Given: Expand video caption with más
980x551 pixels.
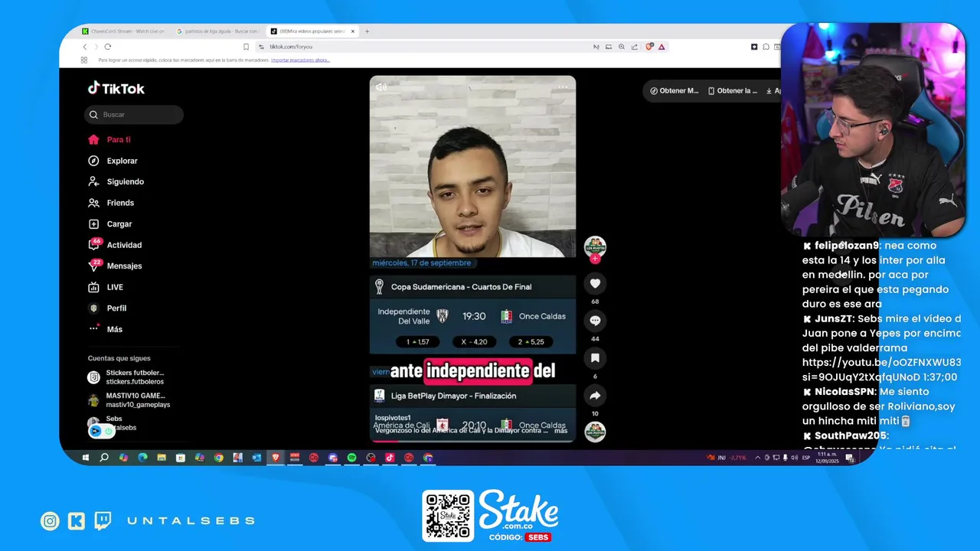Looking at the screenshot, I should pyautogui.click(x=560, y=430).
